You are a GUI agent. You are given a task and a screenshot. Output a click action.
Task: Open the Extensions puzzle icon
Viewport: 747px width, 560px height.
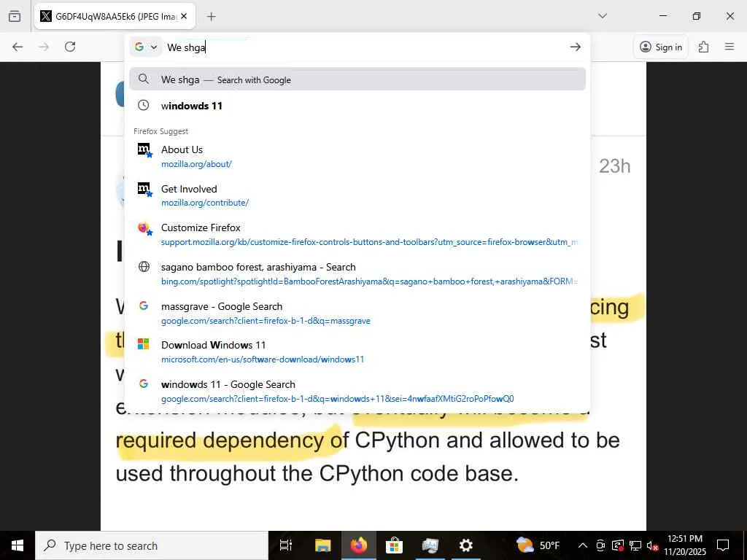tap(704, 47)
